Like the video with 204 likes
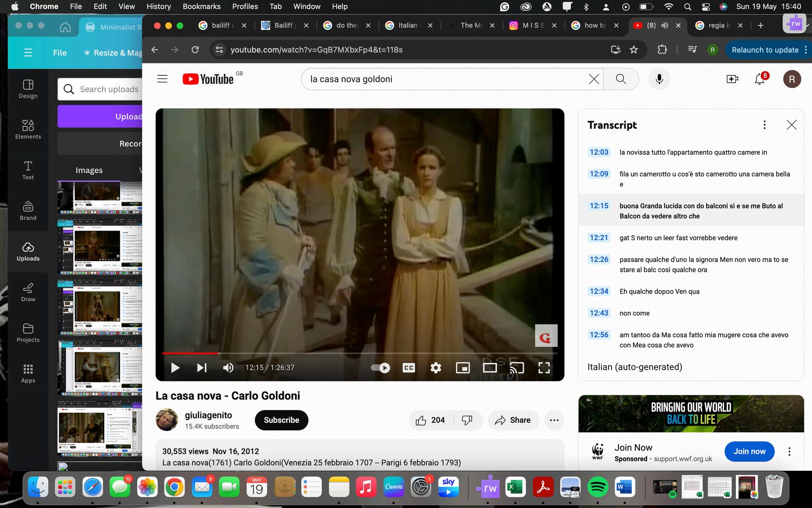Viewport: 812px width, 508px height. pos(430,420)
